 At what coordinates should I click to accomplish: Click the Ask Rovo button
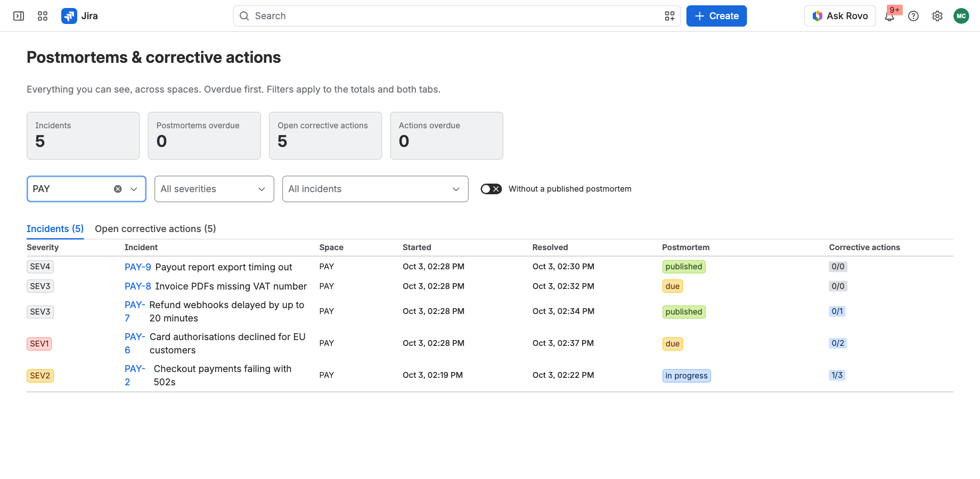click(840, 16)
